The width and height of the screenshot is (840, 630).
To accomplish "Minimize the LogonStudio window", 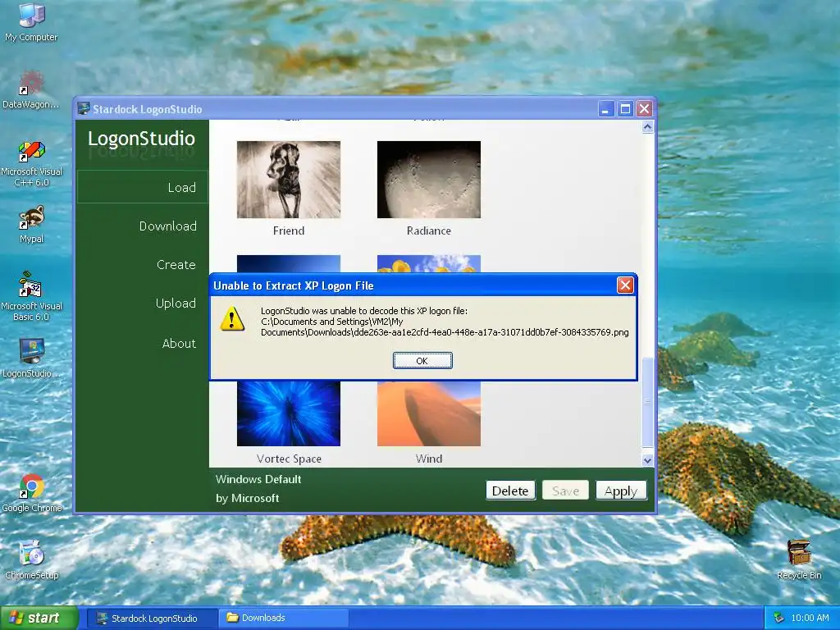I will 605,109.
